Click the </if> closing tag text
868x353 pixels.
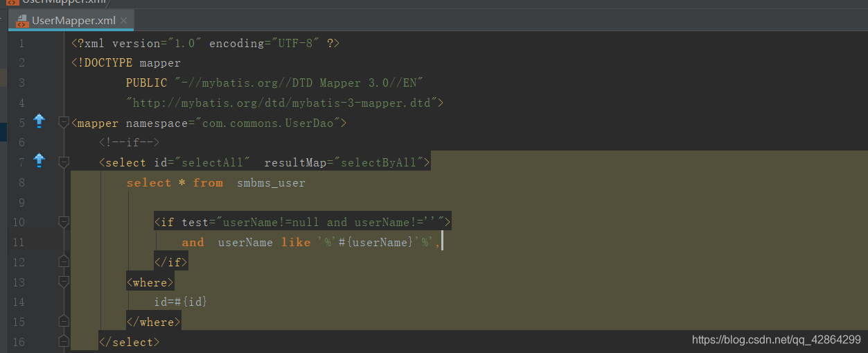(171, 262)
